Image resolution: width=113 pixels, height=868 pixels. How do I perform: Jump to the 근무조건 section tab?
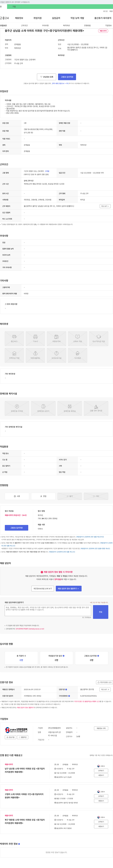point(24,26)
